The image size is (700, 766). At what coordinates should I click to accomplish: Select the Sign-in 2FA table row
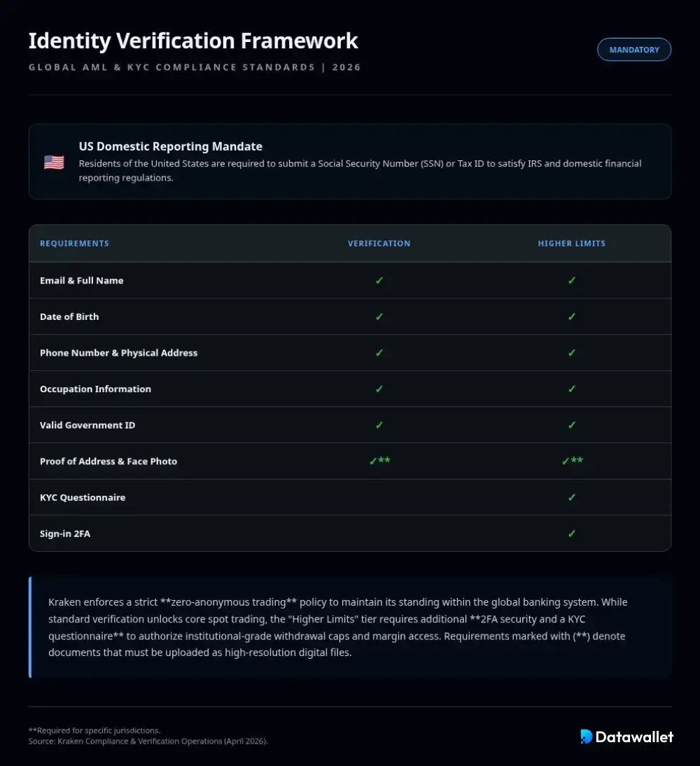(350, 534)
